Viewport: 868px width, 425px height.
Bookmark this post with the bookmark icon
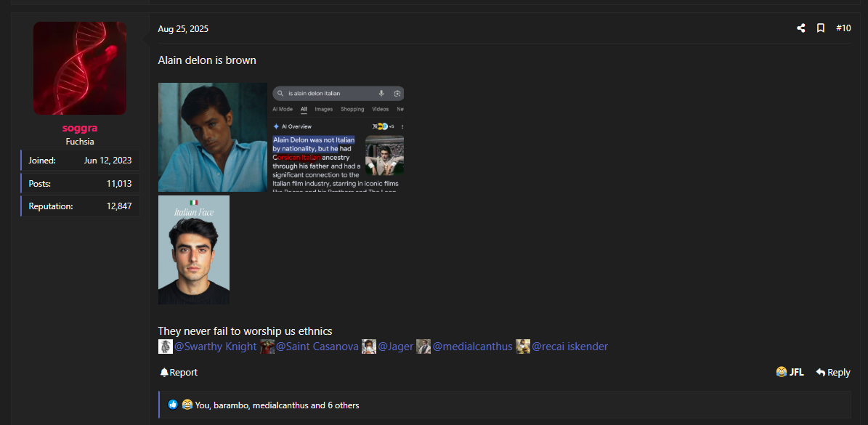coord(820,28)
